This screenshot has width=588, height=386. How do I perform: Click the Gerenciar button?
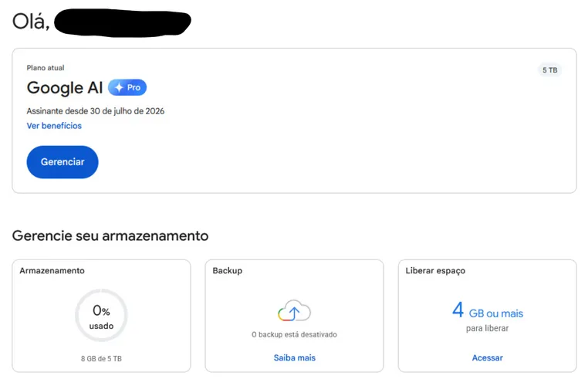(x=63, y=162)
